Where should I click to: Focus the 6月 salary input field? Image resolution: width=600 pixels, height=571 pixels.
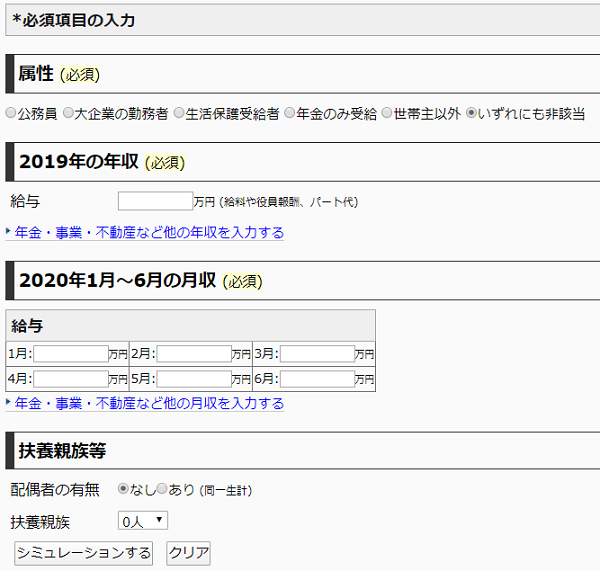[318, 379]
